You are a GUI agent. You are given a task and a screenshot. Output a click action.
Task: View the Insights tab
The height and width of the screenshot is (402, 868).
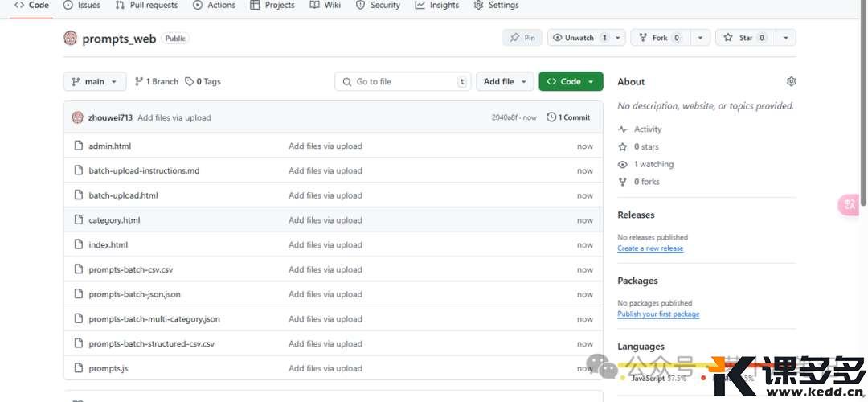tap(437, 5)
